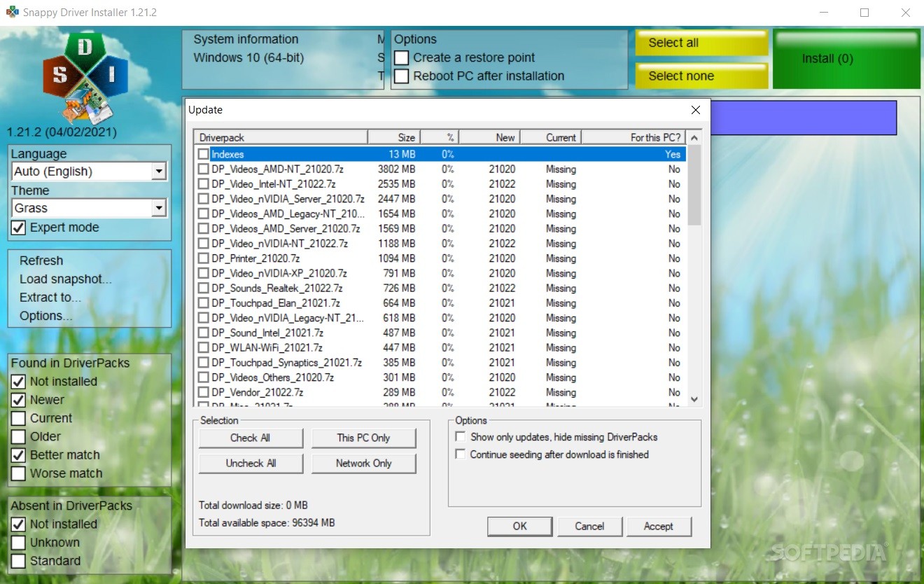Click the Uncheck All button
The width and height of the screenshot is (924, 584).
pos(251,463)
